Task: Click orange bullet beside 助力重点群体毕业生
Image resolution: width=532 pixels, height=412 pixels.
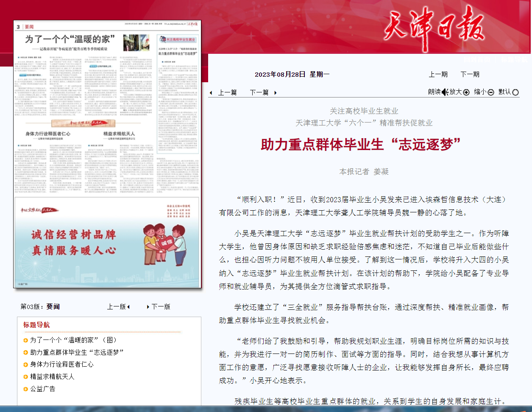Action: point(26,353)
